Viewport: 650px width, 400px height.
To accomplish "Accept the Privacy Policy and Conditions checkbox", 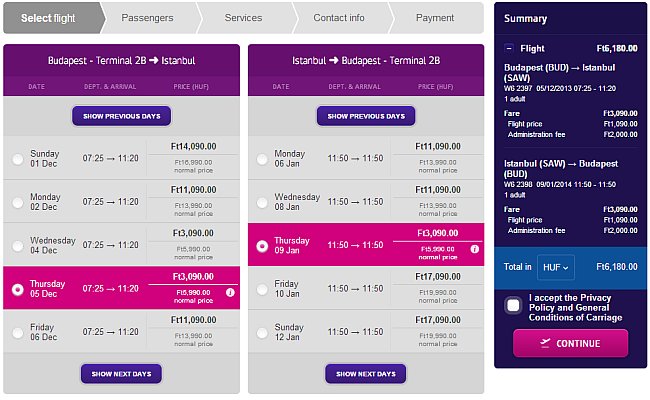I will (x=513, y=306).
